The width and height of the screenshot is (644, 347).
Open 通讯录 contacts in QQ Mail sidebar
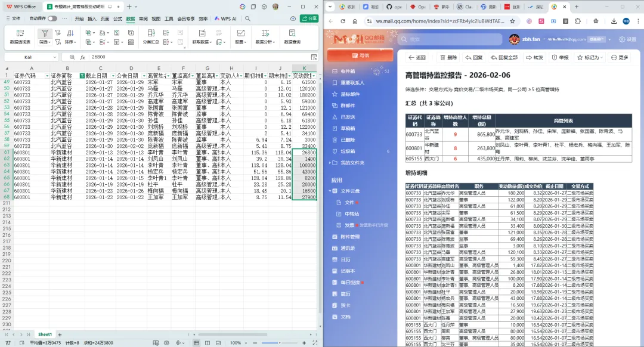coord(348,248)
